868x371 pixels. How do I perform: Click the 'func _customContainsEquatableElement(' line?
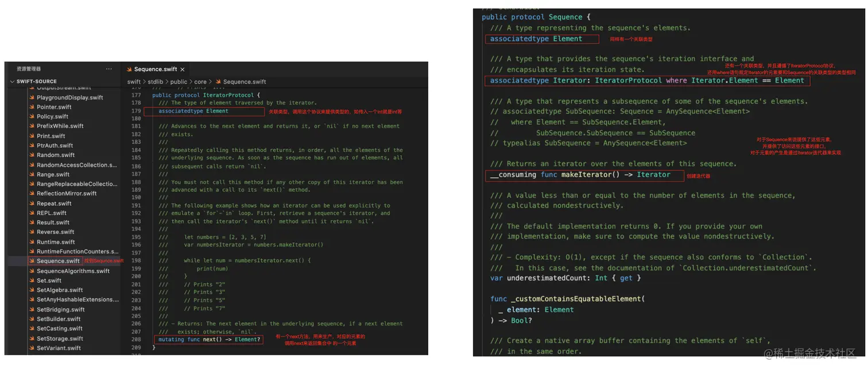568,299
